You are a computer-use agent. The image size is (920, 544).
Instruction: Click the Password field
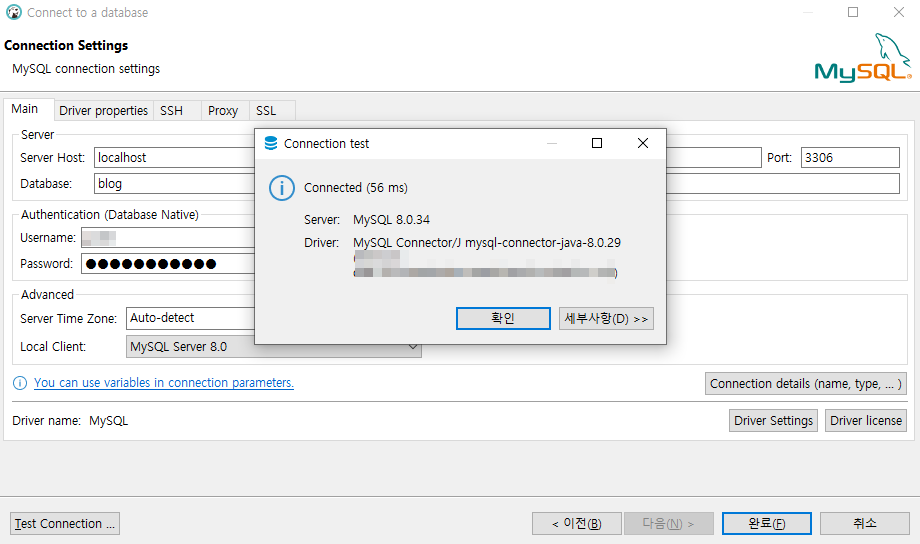pyautogui.click(x=168, y=263)
